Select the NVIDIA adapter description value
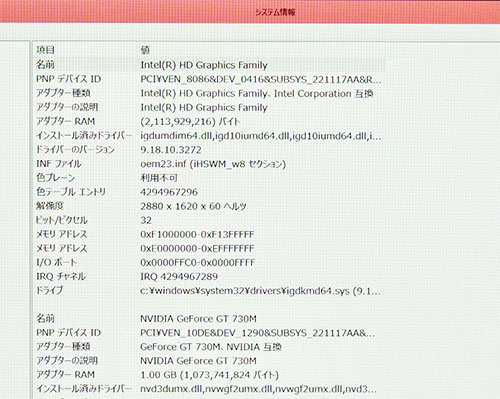Image resolution: width=500 pixels, height=399 pixels. click(198, 361)
